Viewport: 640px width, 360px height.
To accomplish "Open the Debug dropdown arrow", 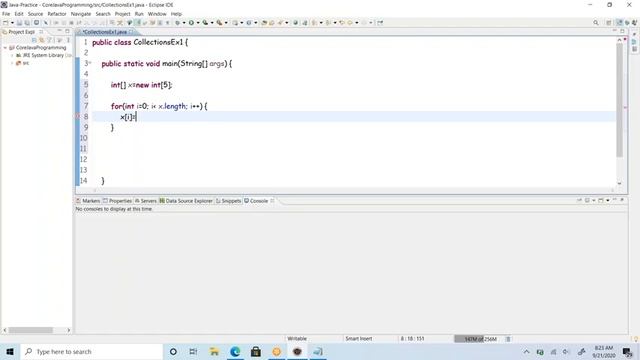I will pyautogui.click(x=184, y=22).
